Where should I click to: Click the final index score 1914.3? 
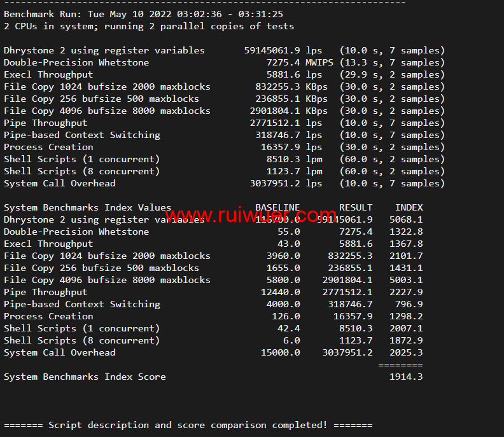coord(406,377)
